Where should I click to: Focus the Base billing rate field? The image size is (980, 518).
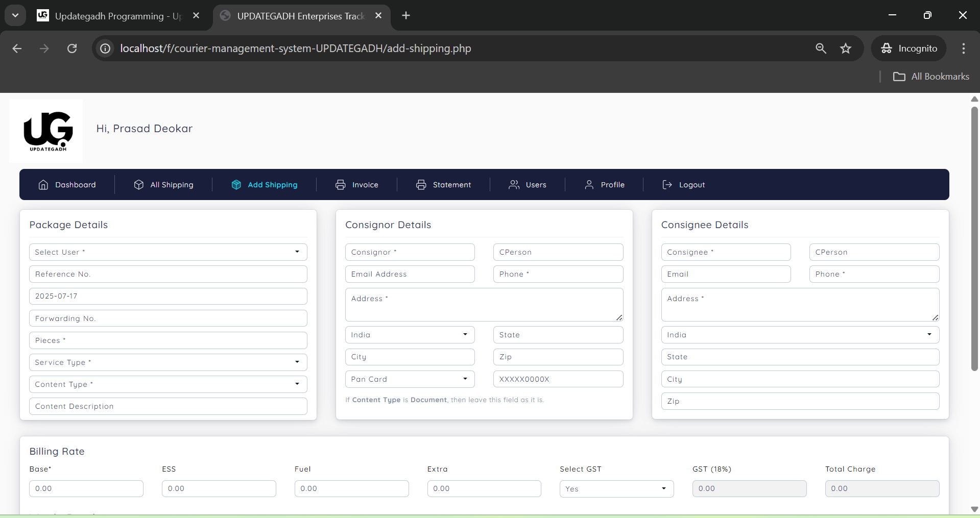pos(86,488)
